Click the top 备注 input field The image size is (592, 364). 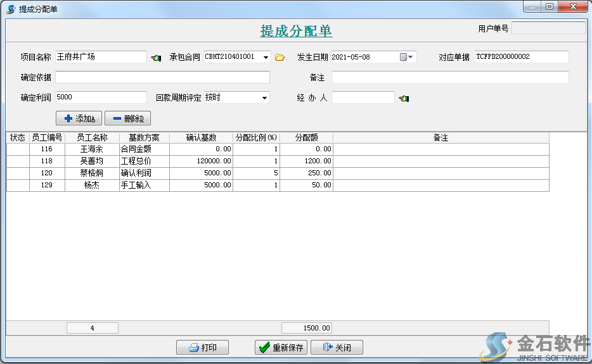pyautogui.click(x=450, y=77)
